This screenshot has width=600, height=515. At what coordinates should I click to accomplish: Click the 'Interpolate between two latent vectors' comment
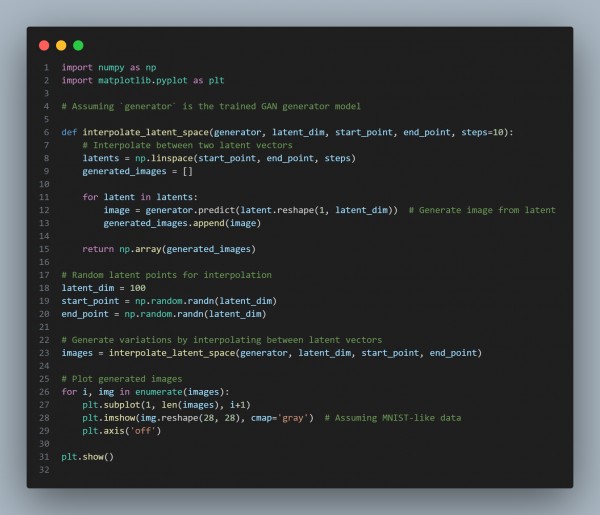click(x=188, y=145)
